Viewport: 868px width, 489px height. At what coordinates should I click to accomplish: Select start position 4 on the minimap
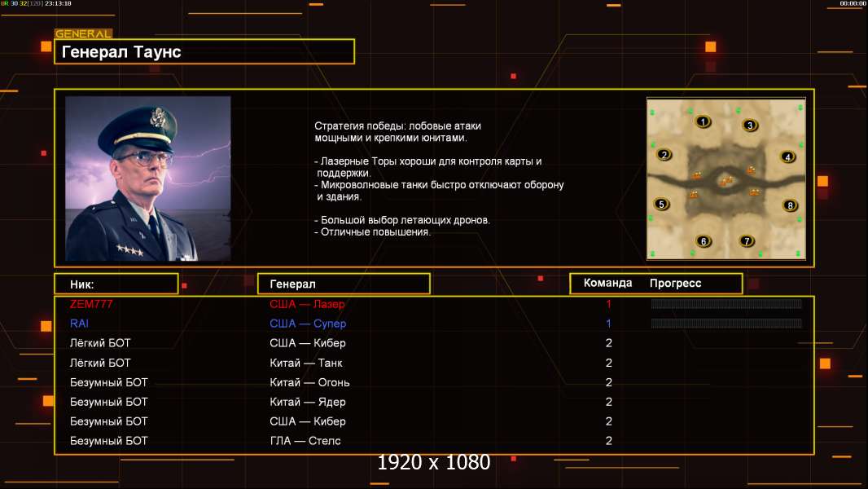(787, 157)
